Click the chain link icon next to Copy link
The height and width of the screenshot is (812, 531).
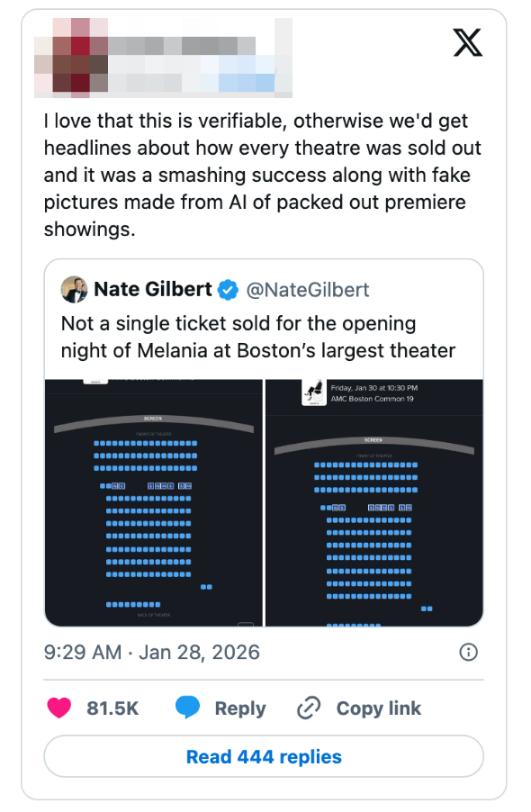pyautogui.click(x=309, y=708)
